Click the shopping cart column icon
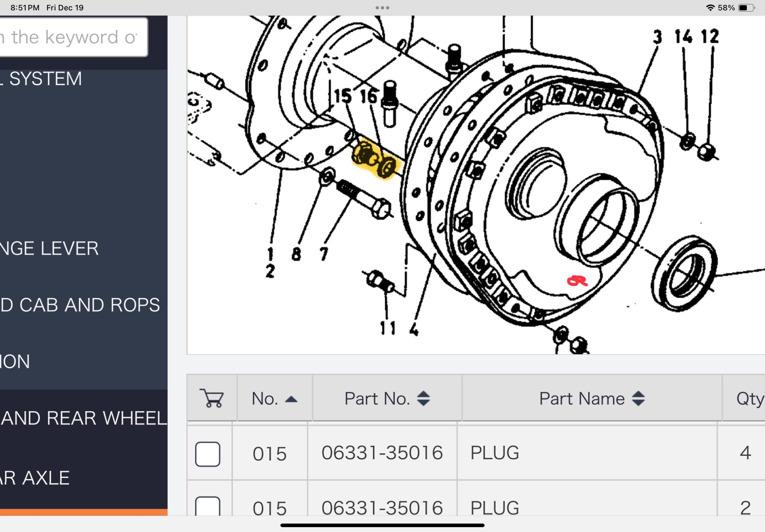The image size is (765, 532). click(211, 398)
